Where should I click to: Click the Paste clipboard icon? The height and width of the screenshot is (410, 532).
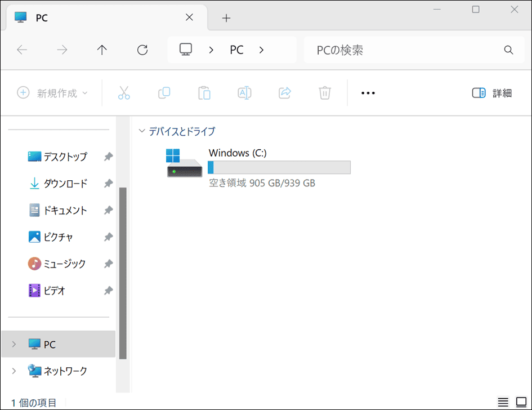[x=204, y=93]
